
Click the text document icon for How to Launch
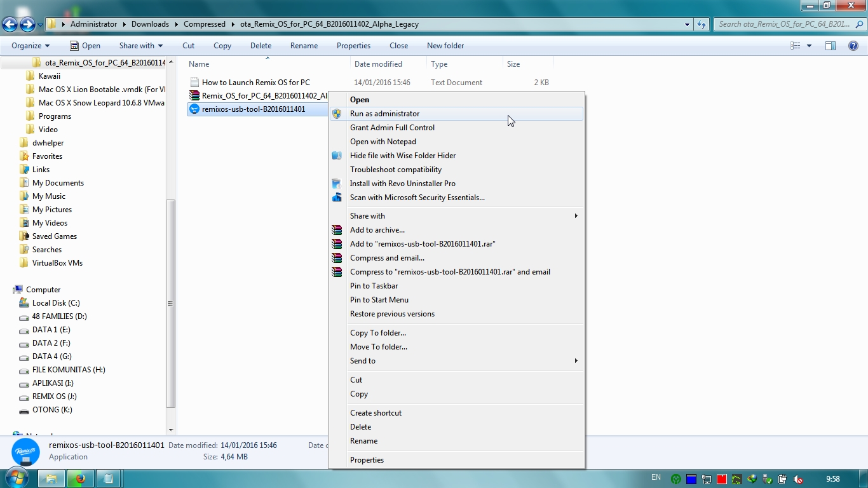tap(195, 83)
